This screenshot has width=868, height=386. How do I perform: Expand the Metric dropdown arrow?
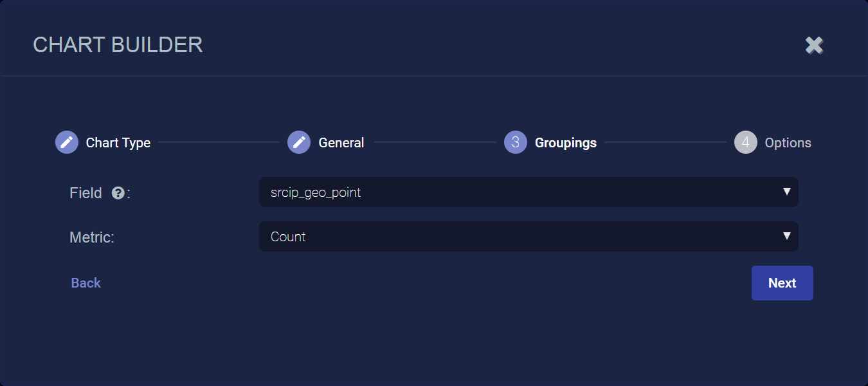pos(786,236)
